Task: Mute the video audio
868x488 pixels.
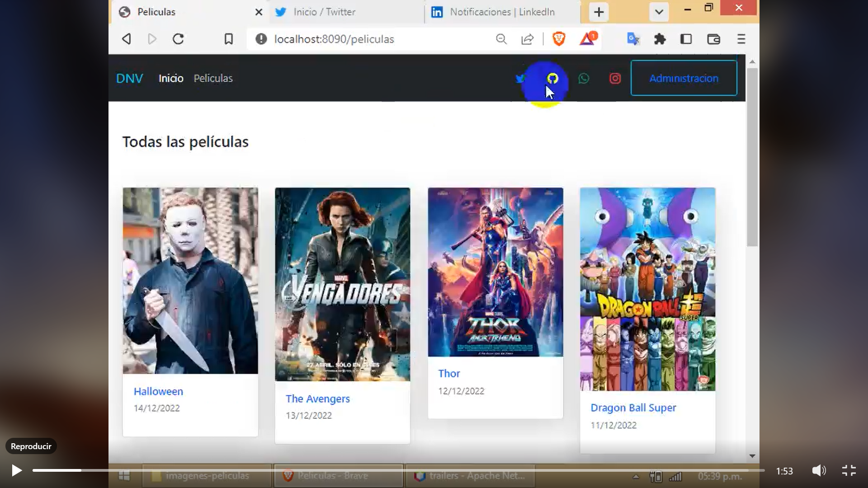Action: (820, 470)
